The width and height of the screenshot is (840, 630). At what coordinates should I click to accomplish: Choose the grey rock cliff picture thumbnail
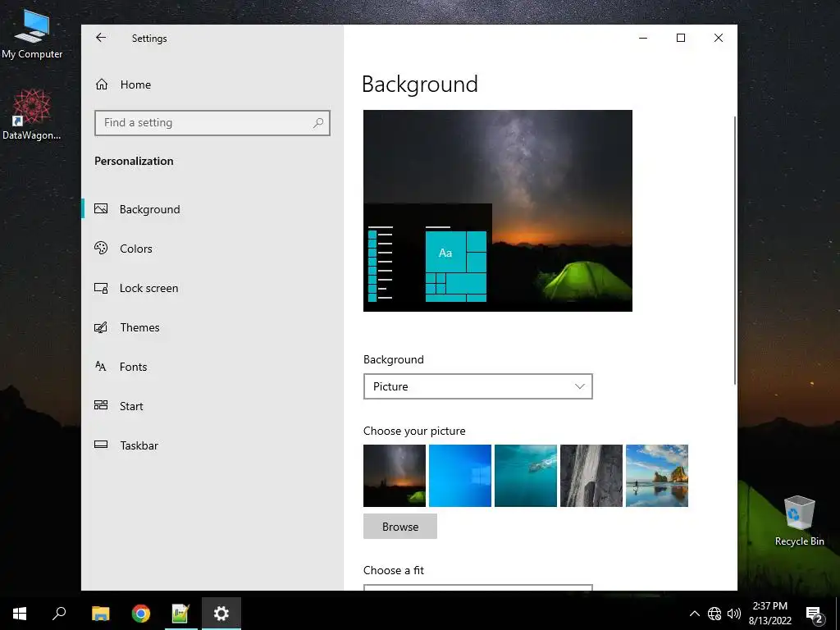click(591, 476)
